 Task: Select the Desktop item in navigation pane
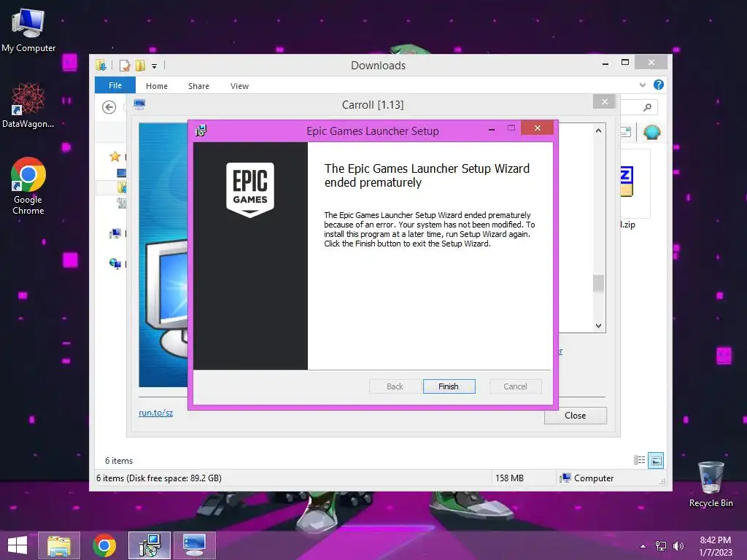coord(122,172)
